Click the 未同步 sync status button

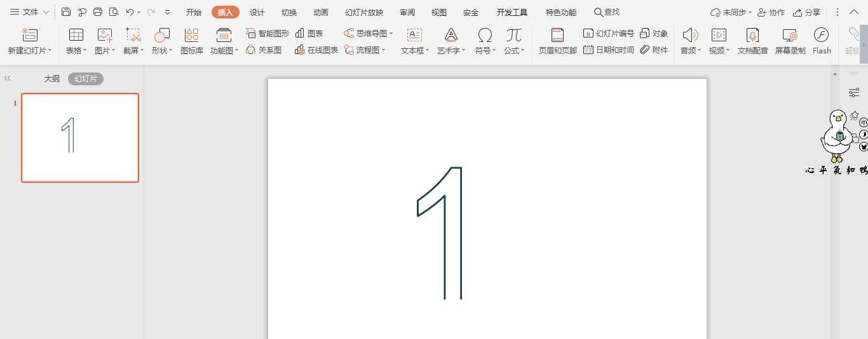(731, 12)
